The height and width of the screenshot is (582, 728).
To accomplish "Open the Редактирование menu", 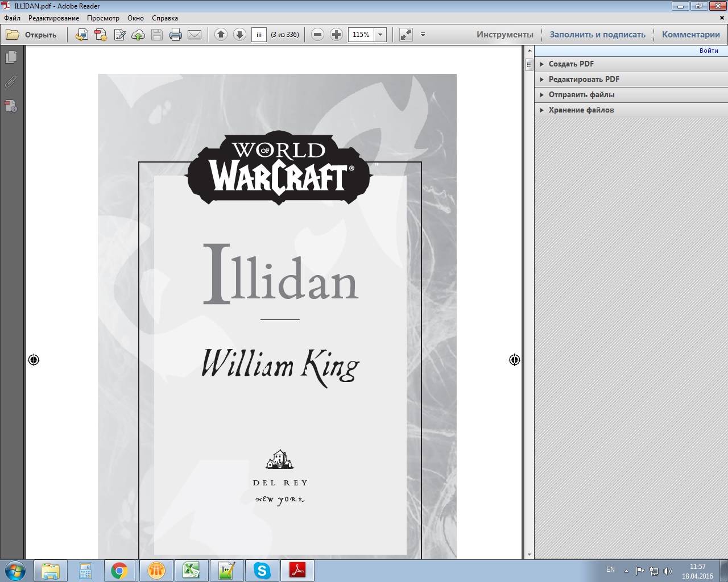I will (53, 18).
